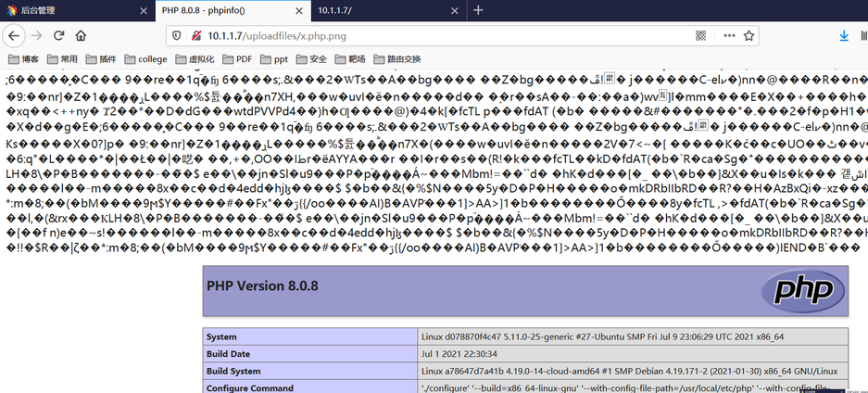This screenshot has width=868, height=393.
Task: Open the 插件 bookmarks folder
Action: [x=101, y=59]
